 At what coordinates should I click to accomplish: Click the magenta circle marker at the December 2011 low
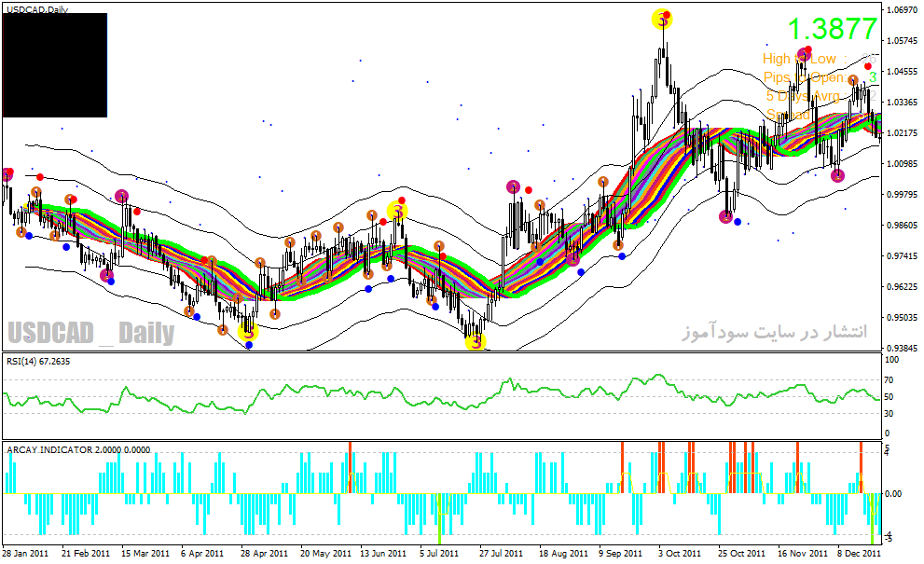[x=837, y=175]
